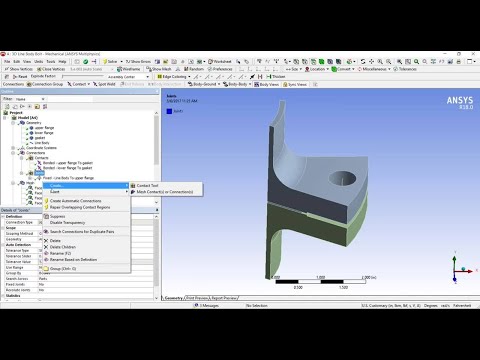This screenshot has width=480, height=360.
Task: Open the Insert submenu
Action: 86,192
